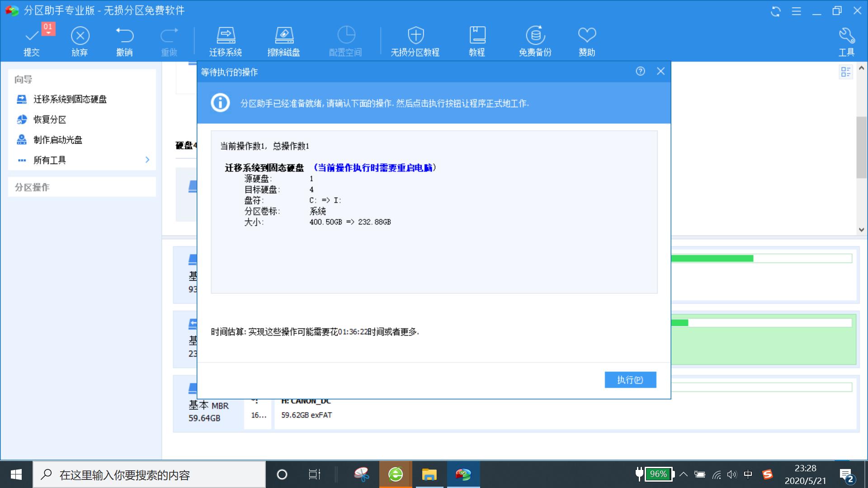Viewport: 868px width, 488px height.
Task: Toggle the Chinese input method indicator in system tray
Action: coord(748,475)
